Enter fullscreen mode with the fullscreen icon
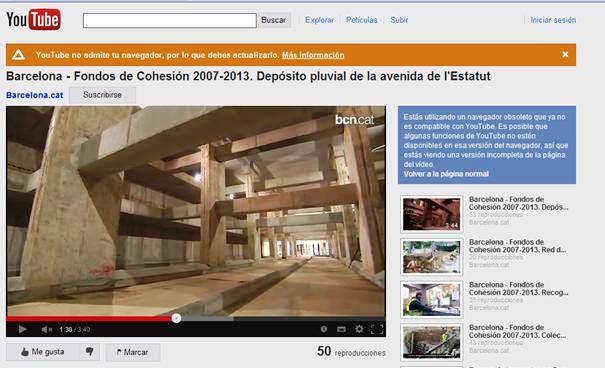This screenshot has height=368, width=605. [x=377, y=329]
